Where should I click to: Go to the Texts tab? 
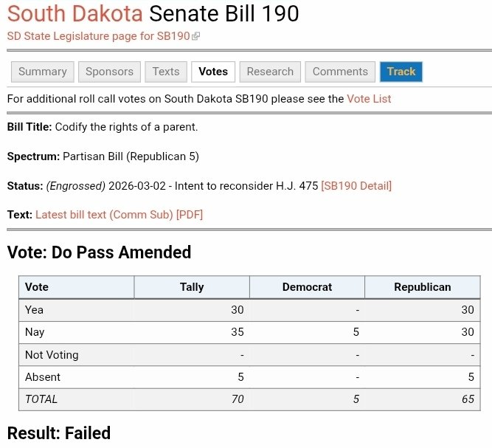tap(166, 72)
